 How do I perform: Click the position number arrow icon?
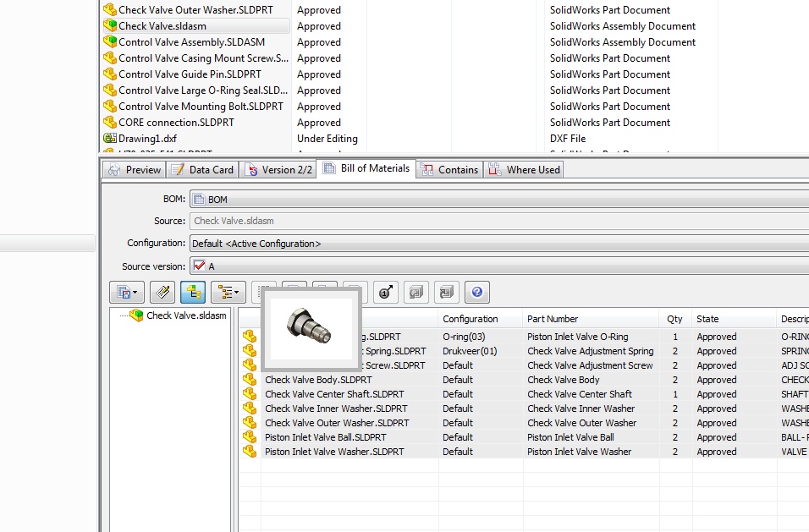[x=386, y=293]
